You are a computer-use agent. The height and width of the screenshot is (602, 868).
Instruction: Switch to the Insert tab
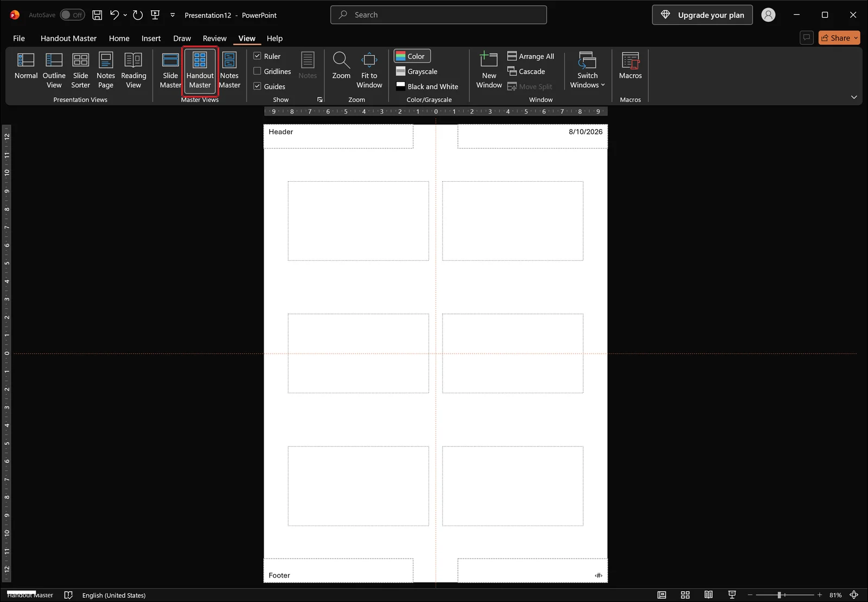pyautogui.click(x=151, y=38)
